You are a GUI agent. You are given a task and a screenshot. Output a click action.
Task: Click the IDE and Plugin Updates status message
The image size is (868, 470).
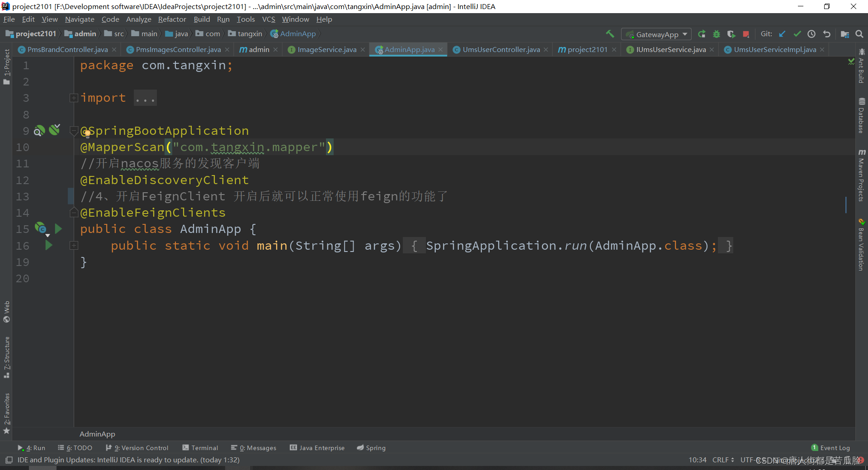128,460
